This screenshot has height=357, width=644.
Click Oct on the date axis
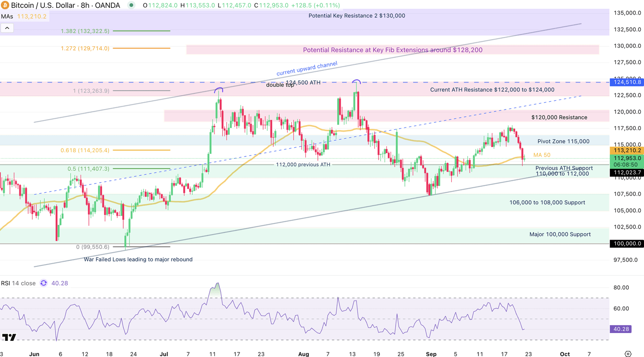tap(564, 354)
